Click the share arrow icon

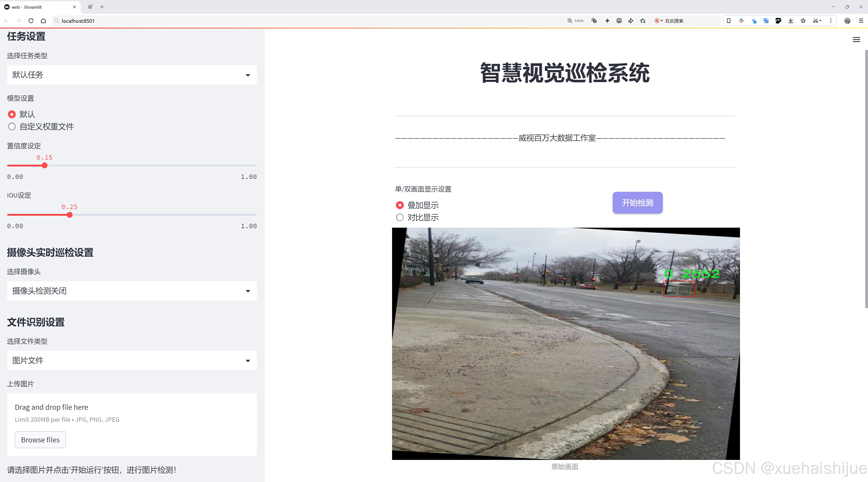pos(630,21)
